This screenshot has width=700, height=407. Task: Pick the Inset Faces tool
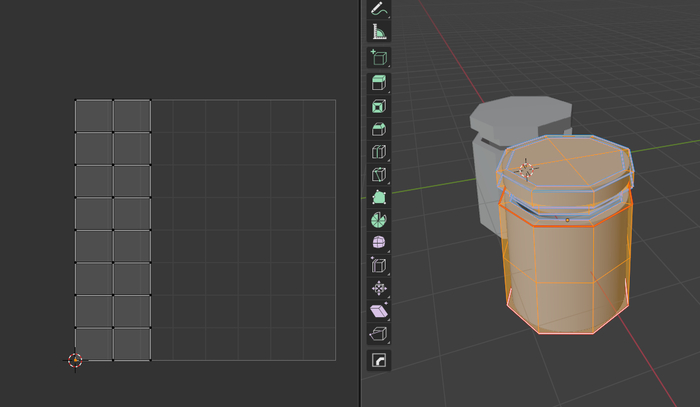[x=379, y=106]
